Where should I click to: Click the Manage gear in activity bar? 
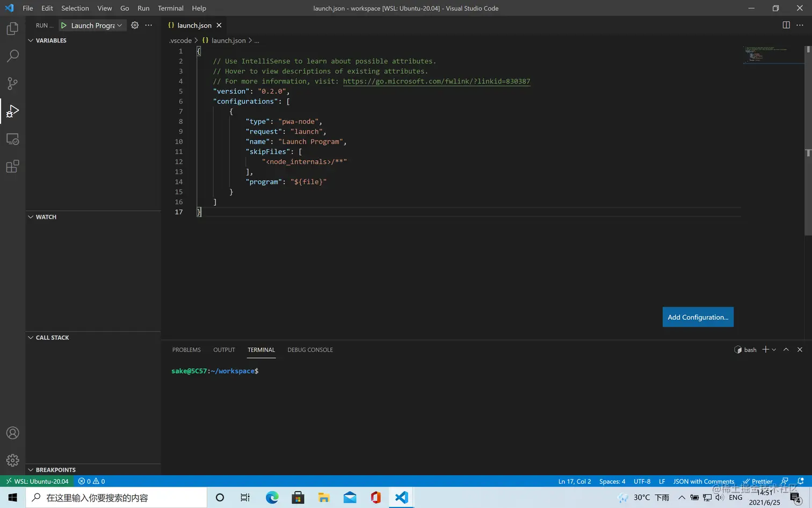pyautogui.click(x=12, y=460)
